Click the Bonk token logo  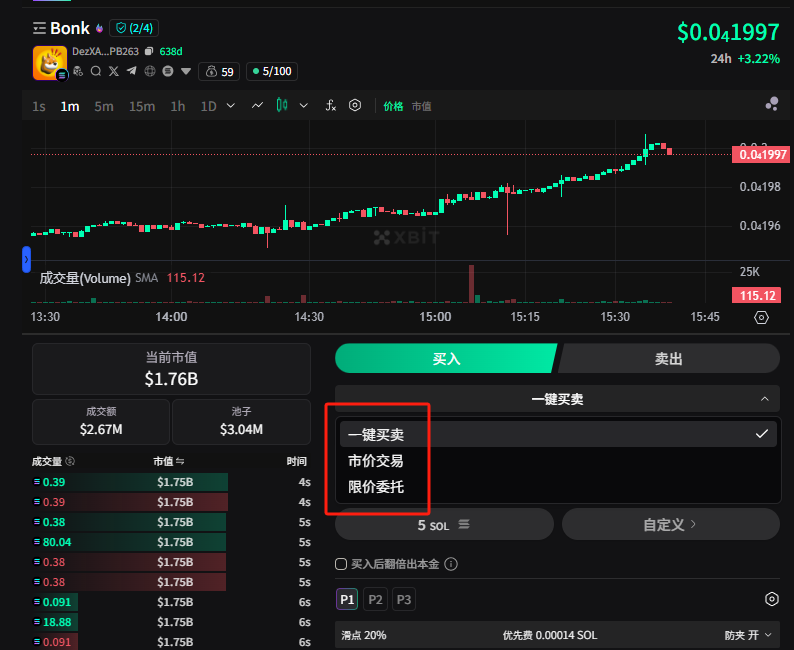coord(50,63)
